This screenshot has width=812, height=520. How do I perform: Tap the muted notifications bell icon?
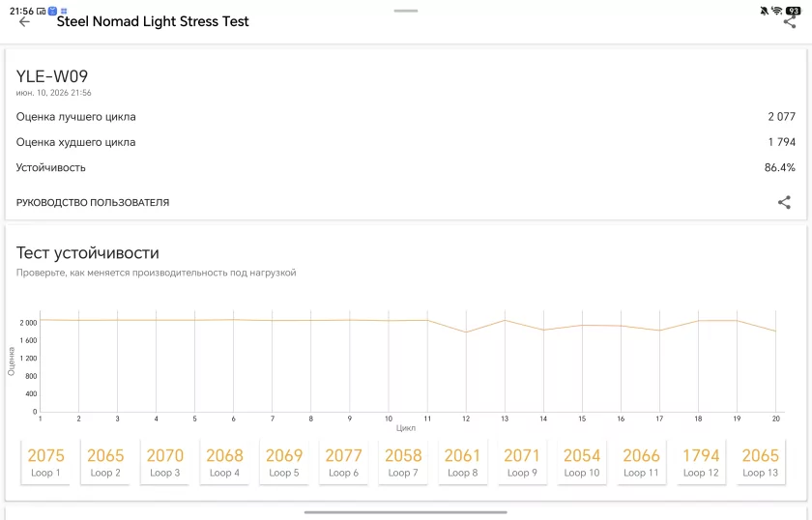(764, 11)
